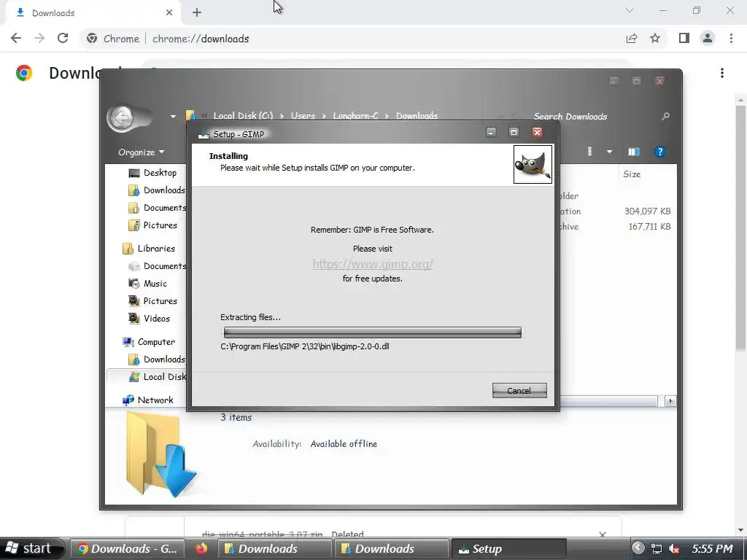
Task: Click the Users breadcrumb segment
Action: [x=303, y=116]
